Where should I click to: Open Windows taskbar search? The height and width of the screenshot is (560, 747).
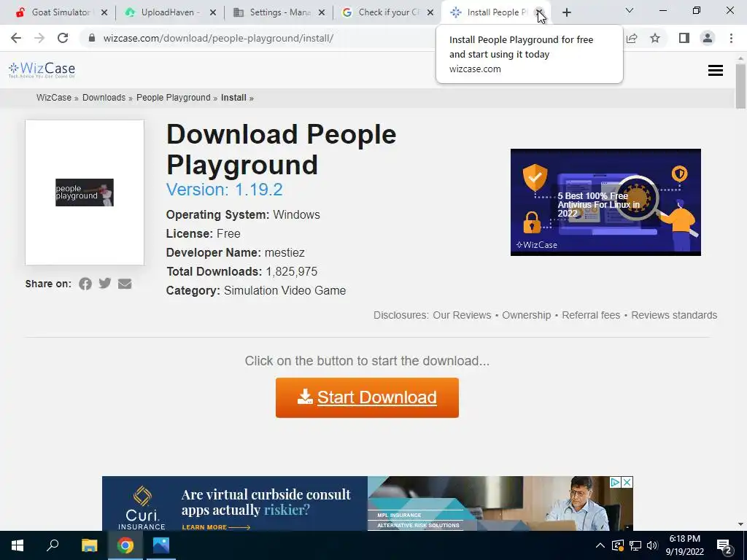coord(53,545)
